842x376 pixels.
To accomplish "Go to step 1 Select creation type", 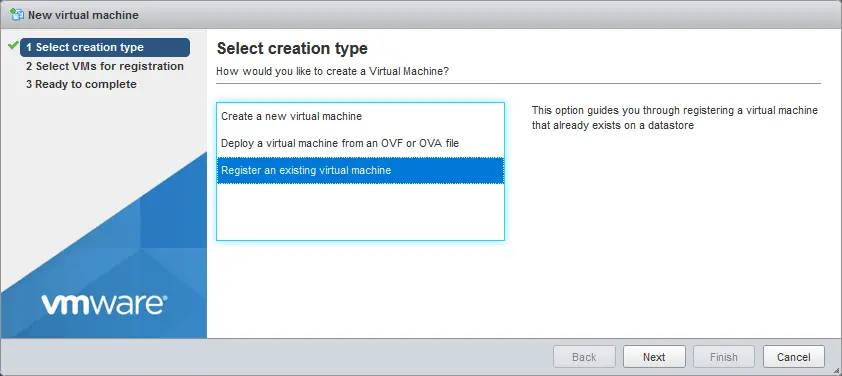I will coord(105,47).
